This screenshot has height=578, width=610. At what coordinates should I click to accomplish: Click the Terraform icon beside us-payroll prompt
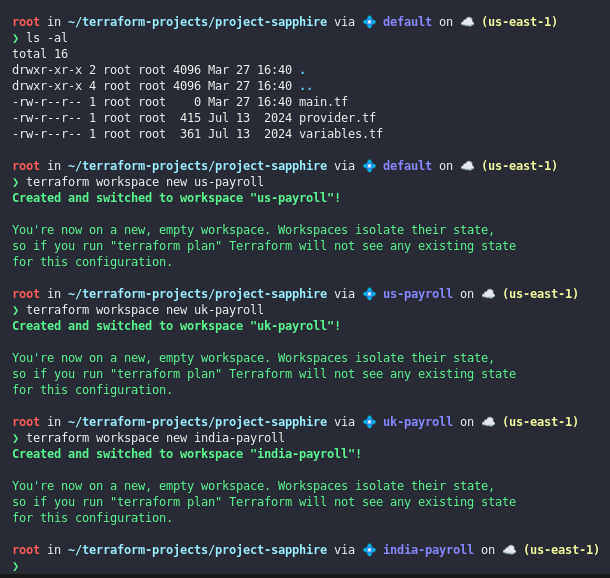pos(369,294)
